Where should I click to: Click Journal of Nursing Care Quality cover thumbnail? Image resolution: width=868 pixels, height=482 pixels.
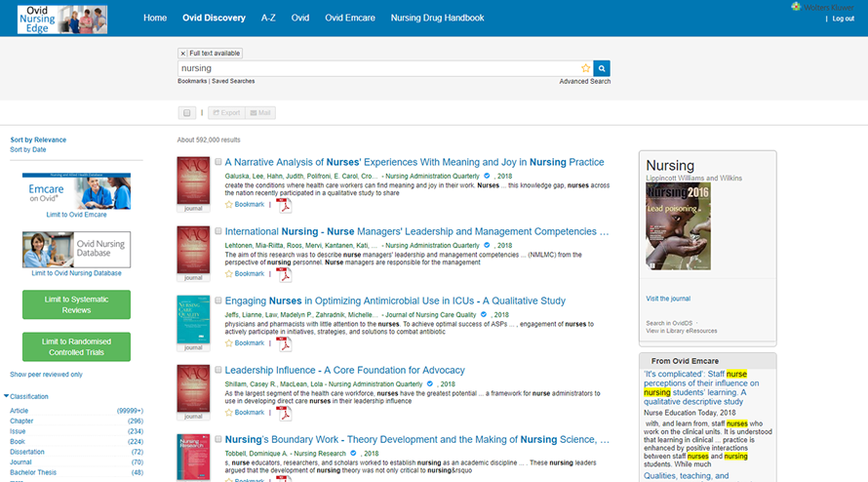193,320
